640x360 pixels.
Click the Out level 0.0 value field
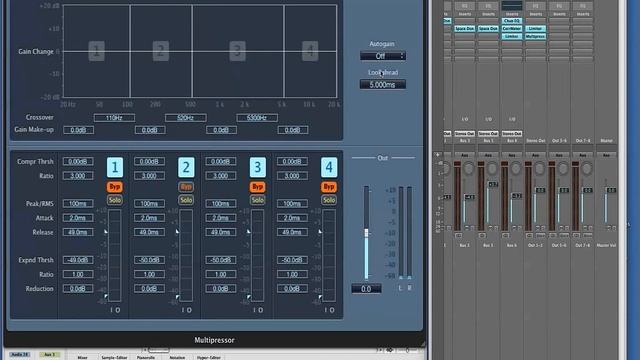click(x=366, y=289)
